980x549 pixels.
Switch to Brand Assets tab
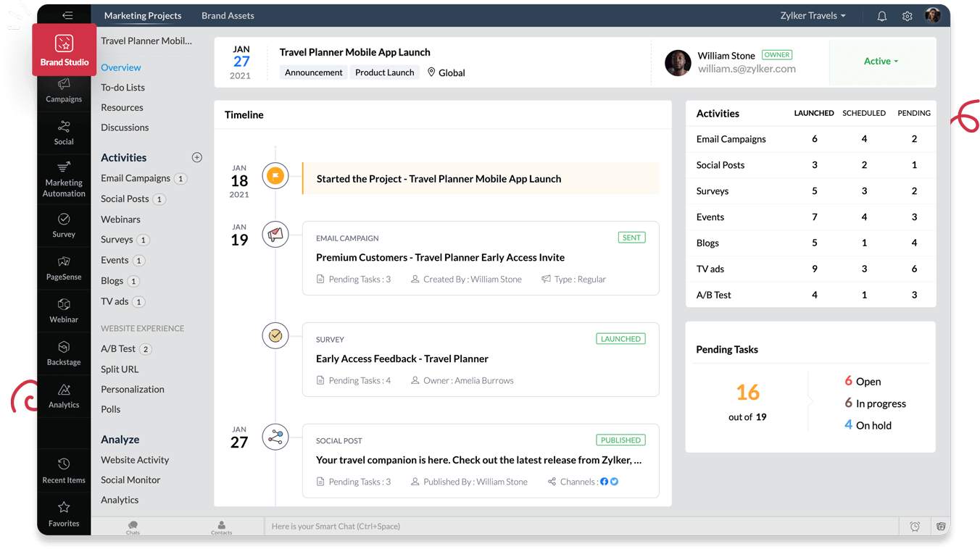coord(228,15)
